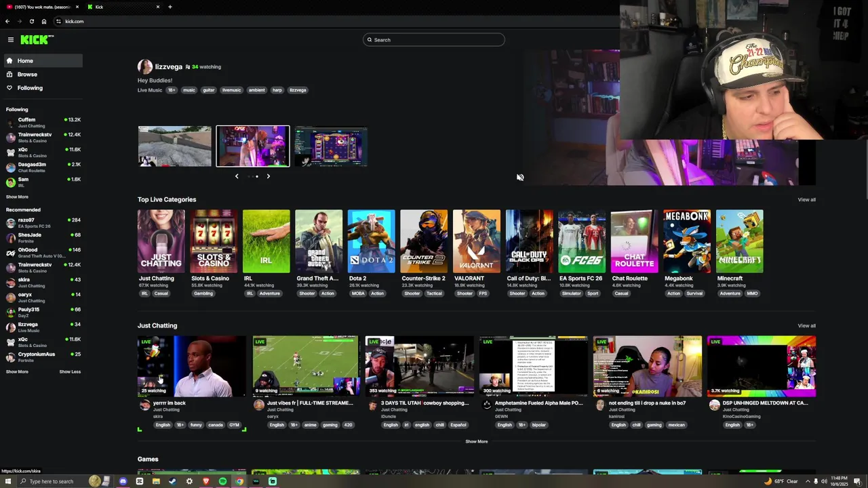Open the Megabonk category card

pyautogui.click(x=687, y=241)
